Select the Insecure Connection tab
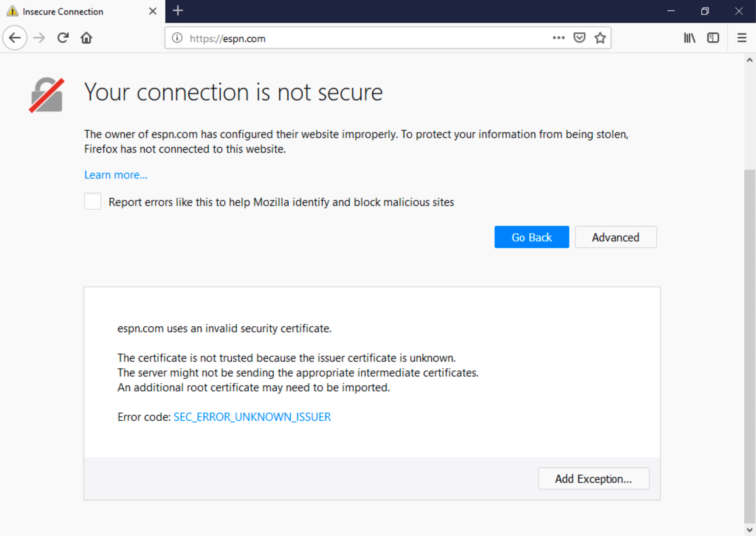 pos(83,11)
